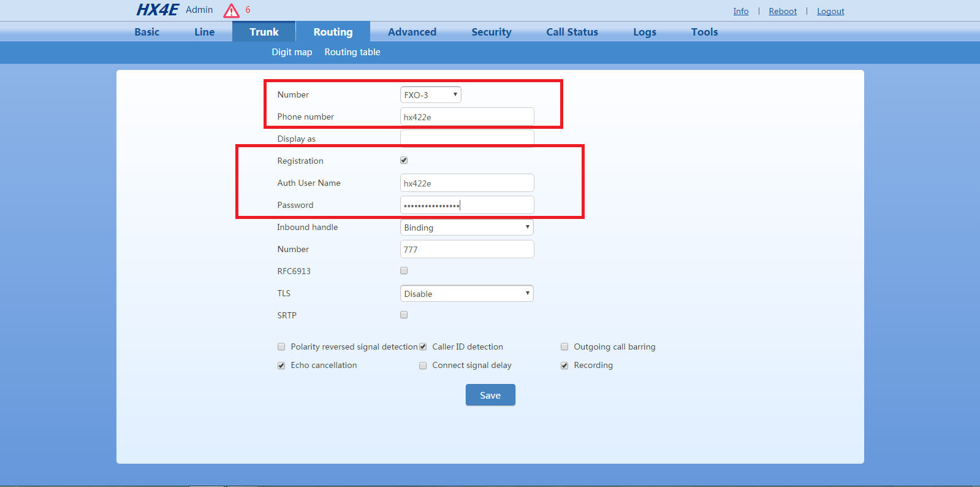Click the red warning alert icon

coord(231,10)
